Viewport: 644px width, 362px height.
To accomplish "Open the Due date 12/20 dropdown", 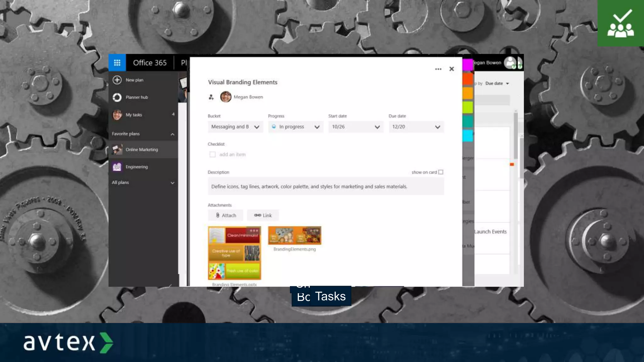I will 416,127.
